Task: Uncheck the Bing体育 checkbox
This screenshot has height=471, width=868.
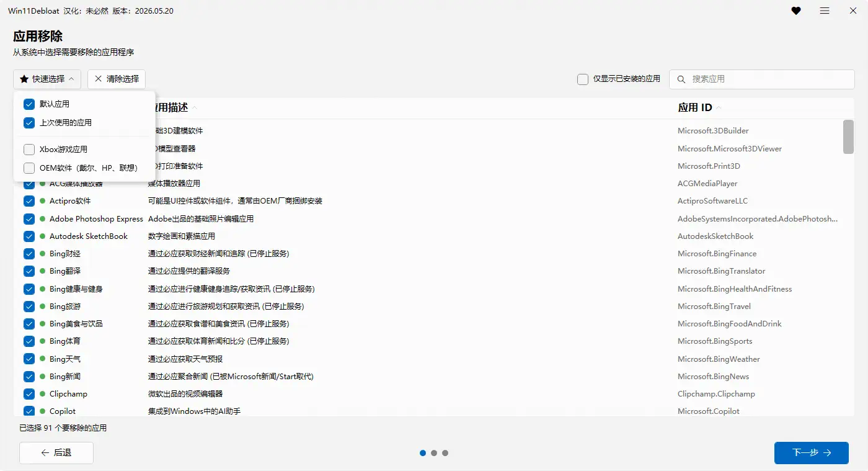Action: point(29,341)
